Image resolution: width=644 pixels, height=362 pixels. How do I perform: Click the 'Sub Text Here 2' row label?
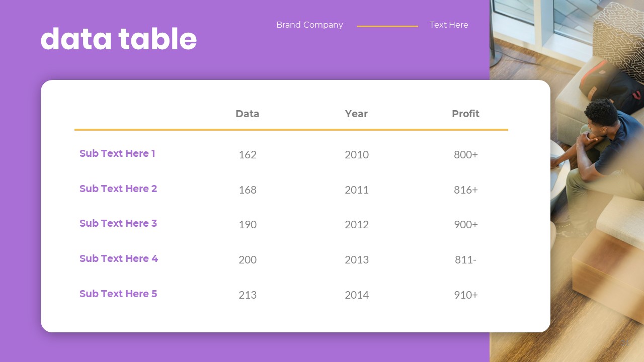click(118, 189)
